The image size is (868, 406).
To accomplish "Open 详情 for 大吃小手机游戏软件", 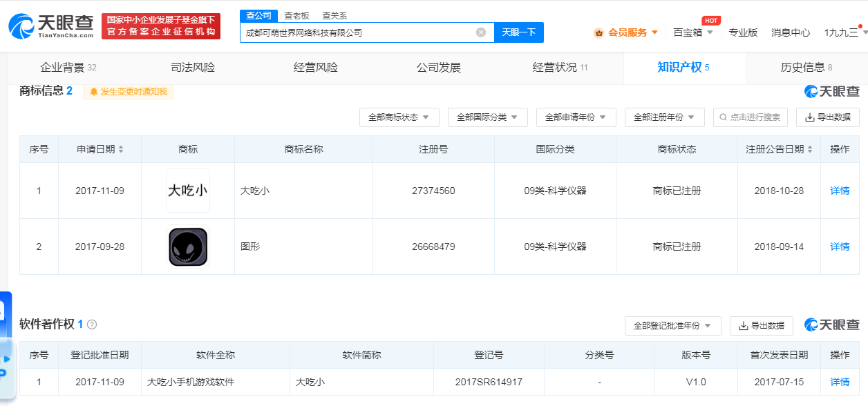I will 840,382.
